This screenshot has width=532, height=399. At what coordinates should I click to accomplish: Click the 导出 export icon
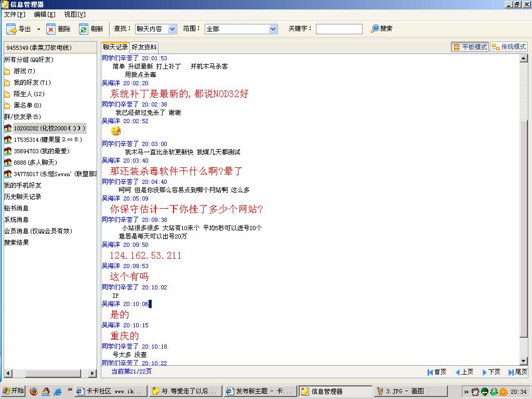click(11, 29)
